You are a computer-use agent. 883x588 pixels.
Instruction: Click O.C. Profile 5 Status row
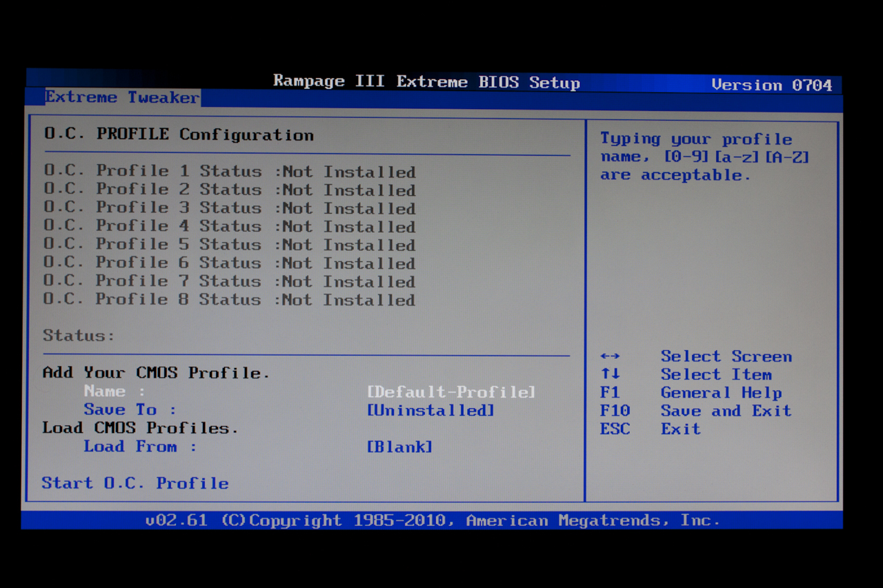(x=230, y=245)
